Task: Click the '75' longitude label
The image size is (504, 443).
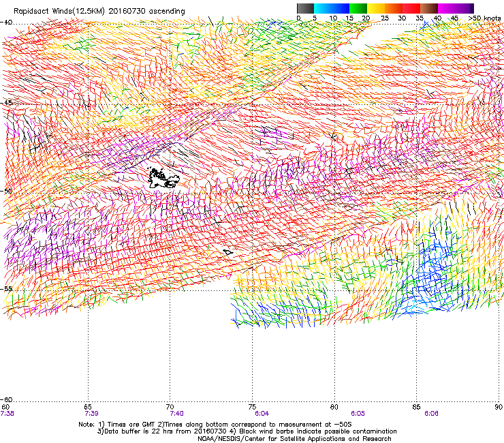Action: (252, 407)
